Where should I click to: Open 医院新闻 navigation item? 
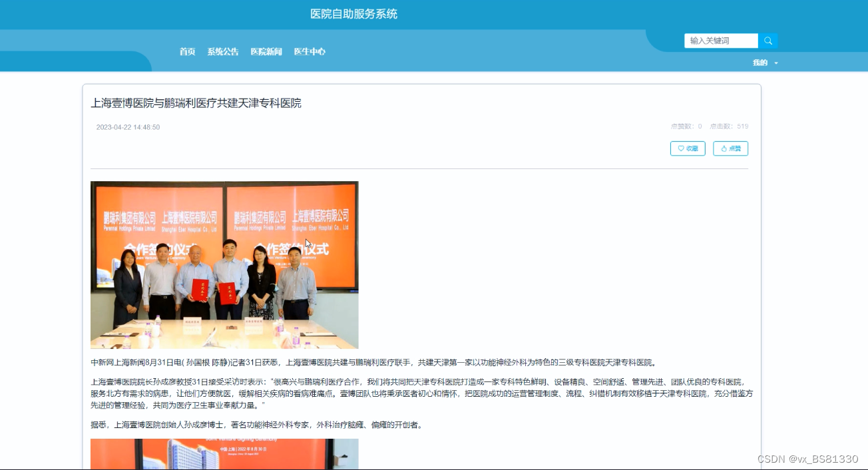pyautogui.click(x=266, y=52)
